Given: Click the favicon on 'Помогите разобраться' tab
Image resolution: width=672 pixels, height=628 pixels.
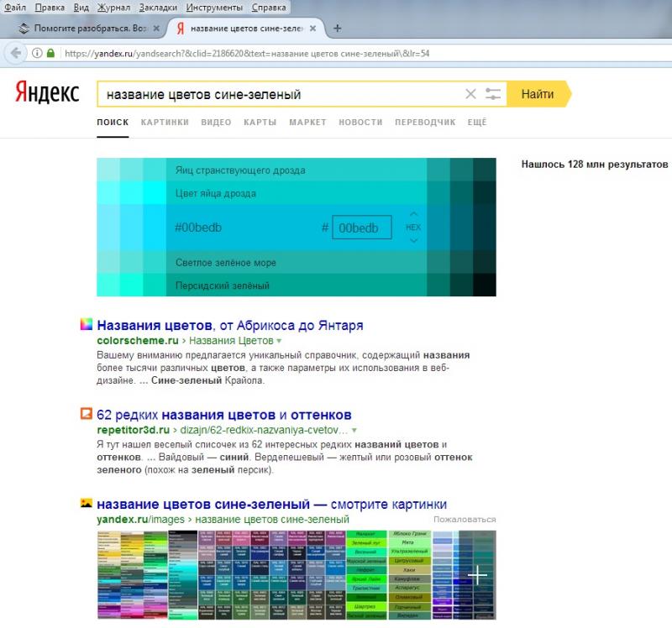Looking at the screenshot, I should pyautogui.click(x=24, y=29).
